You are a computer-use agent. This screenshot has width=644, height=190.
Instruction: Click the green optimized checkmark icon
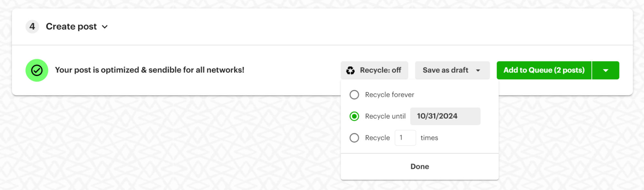pos(37,70)
